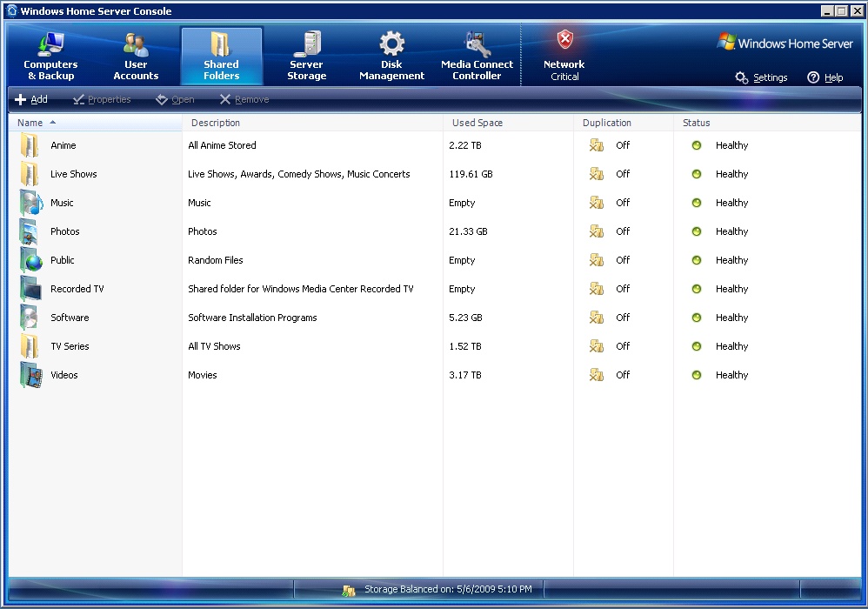
Task: Select the Recorded TV folder icon
Action: tap(30, 289)
